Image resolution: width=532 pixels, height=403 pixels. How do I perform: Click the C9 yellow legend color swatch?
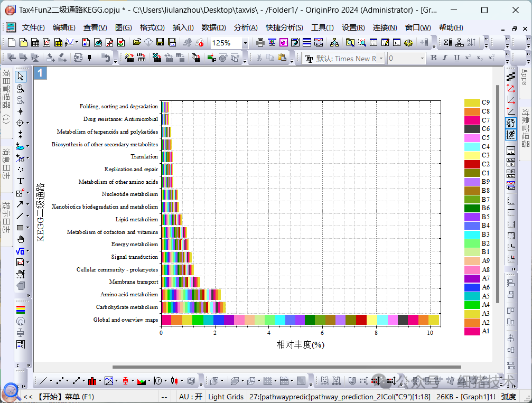(472, 102)
